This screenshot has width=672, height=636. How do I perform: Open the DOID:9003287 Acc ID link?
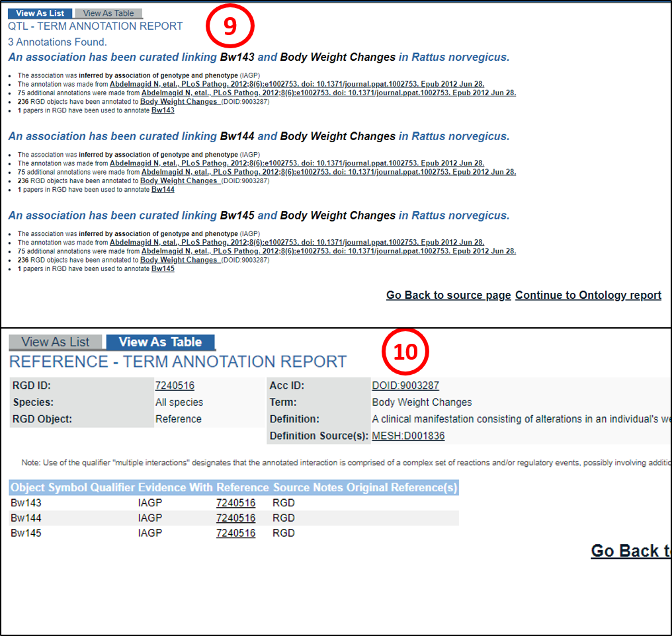[x=405, y=386]
